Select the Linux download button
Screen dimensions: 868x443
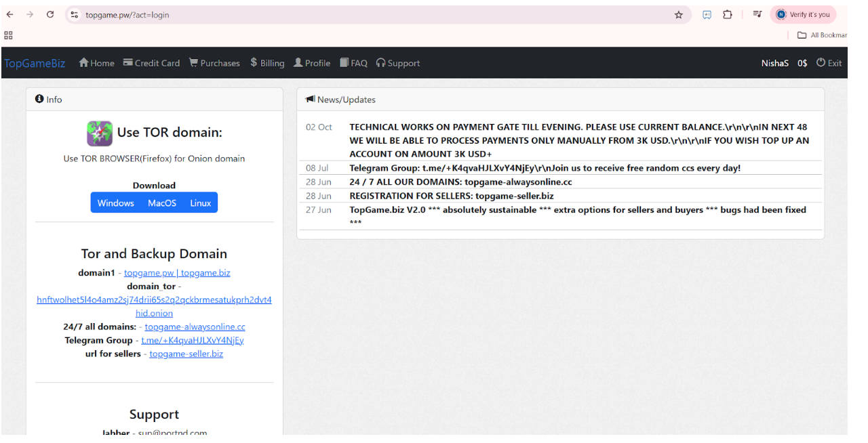(x=201, y=203)
